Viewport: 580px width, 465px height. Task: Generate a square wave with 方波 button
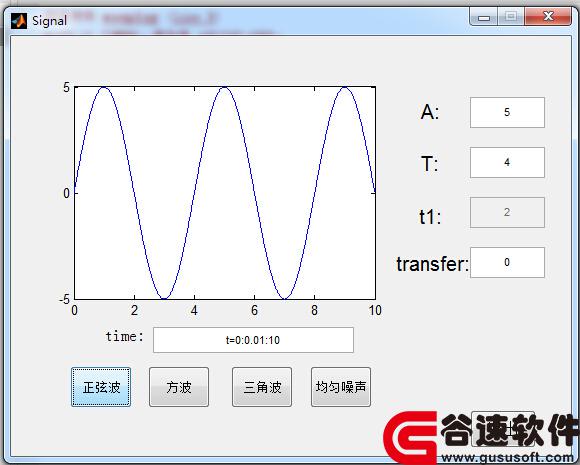pos(179,387)
